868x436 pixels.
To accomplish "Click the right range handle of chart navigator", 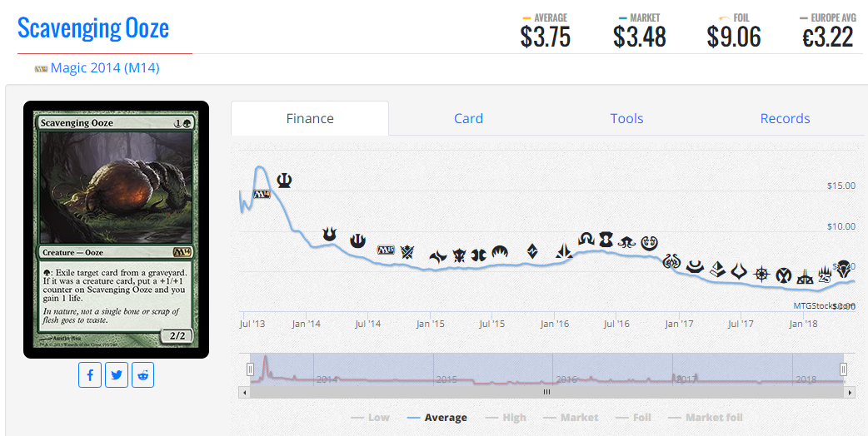I will tap(843, 369).
